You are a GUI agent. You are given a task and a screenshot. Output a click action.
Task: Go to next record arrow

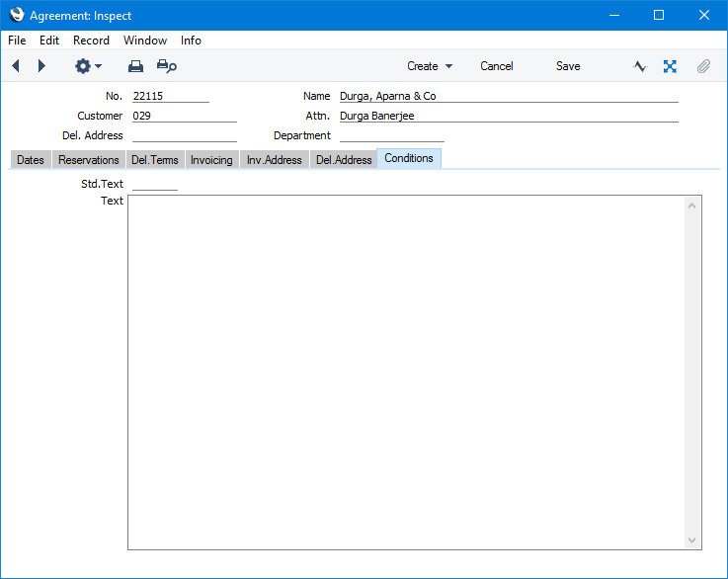pos(41,66)
